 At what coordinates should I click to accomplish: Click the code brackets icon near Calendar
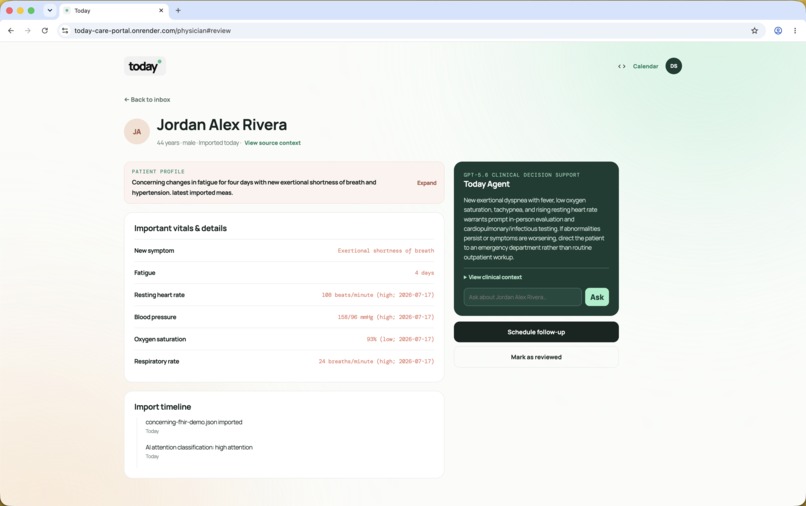click(621, 66)
